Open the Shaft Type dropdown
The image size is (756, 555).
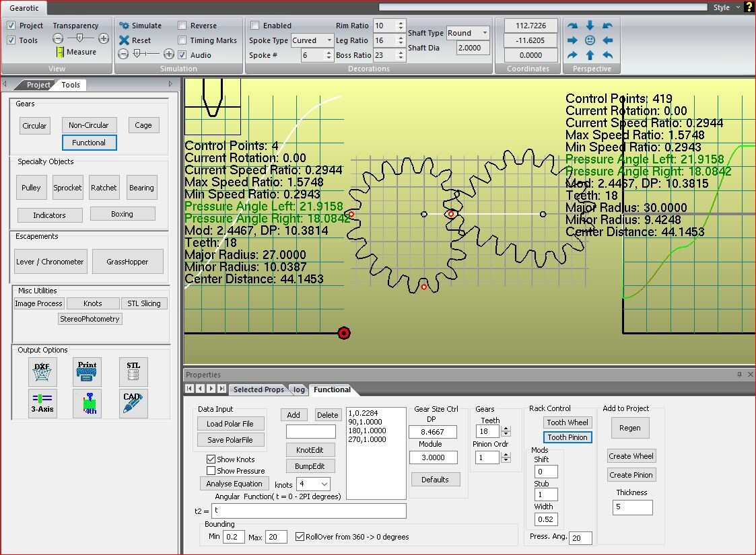point(485,33)
